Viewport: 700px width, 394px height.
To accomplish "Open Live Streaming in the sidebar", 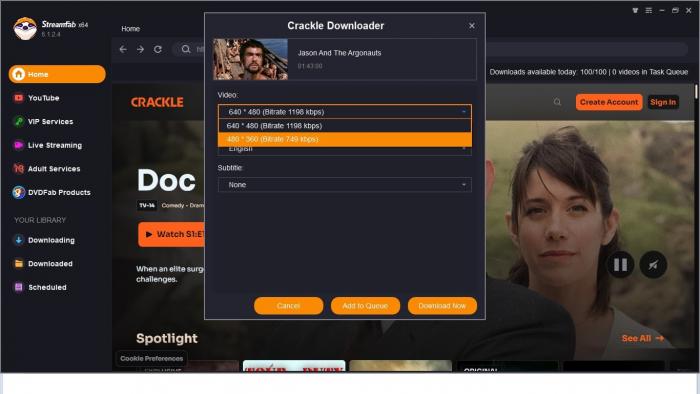I will [54, 145].
